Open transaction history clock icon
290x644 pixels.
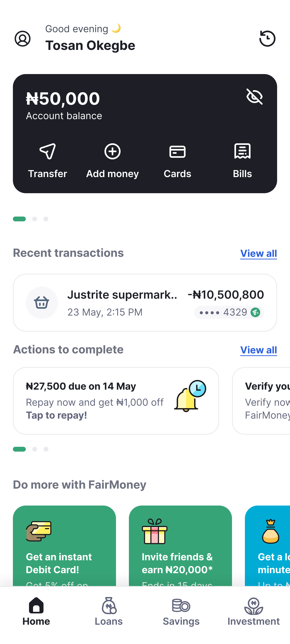click(267, 39)
